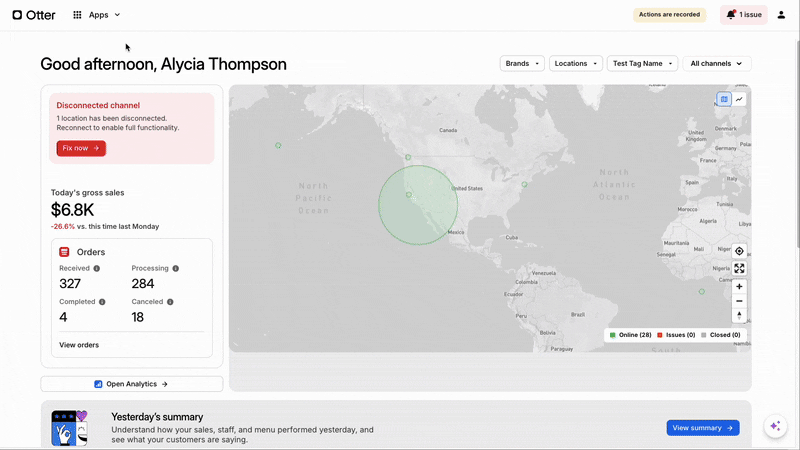The height and width of the screenshot is (450, 800).
Task: Expand the Brands dropdown
Action: click(x=522, y=63)
